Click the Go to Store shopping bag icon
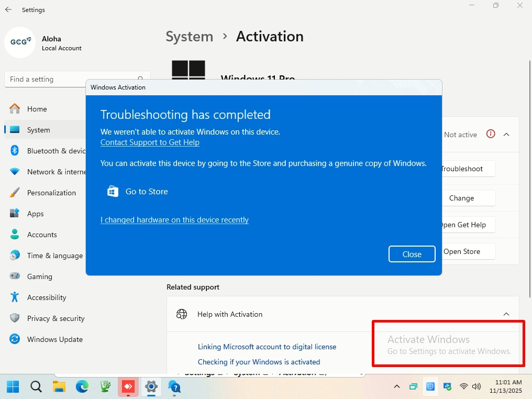Image resolution: width=532 pixels, height=399 pixels. pos(113,191)
